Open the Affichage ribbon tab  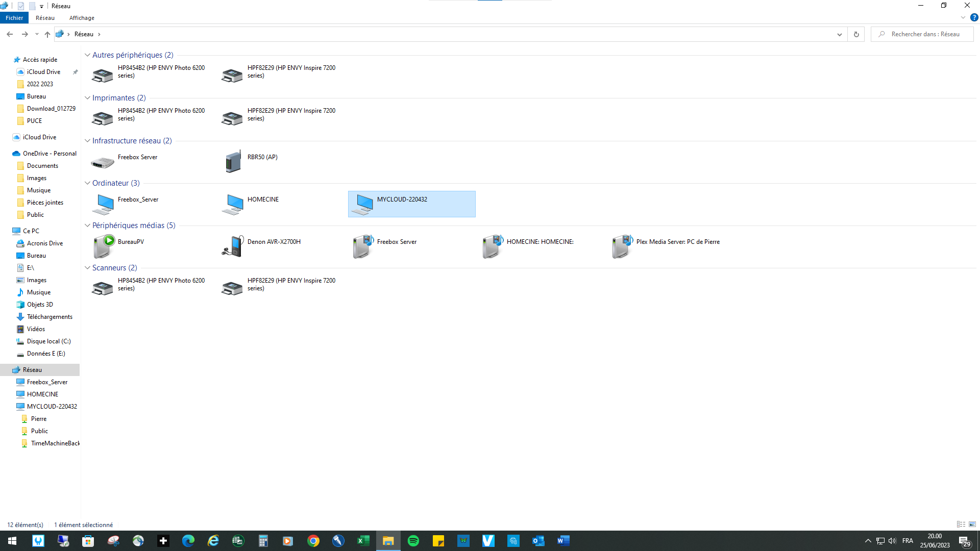pos(82,18)
